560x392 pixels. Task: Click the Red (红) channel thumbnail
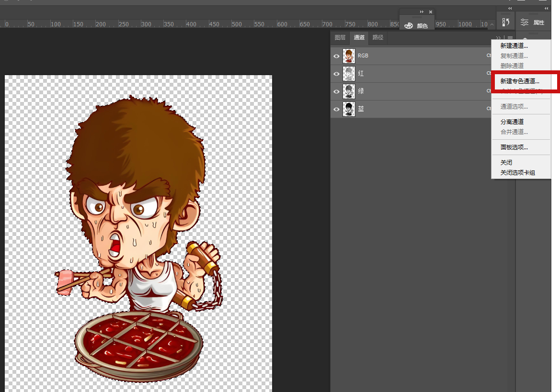[x=349, y=73]
